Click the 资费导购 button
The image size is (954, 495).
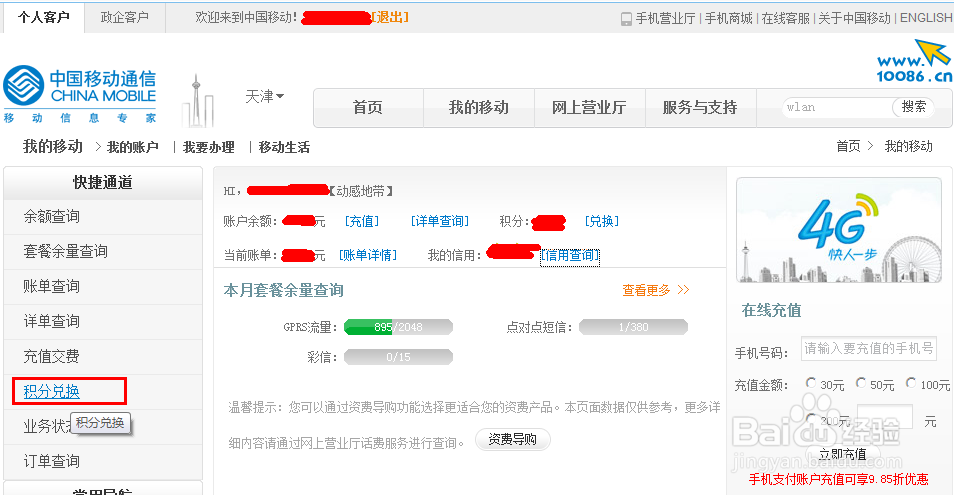(x=512, y=439)
